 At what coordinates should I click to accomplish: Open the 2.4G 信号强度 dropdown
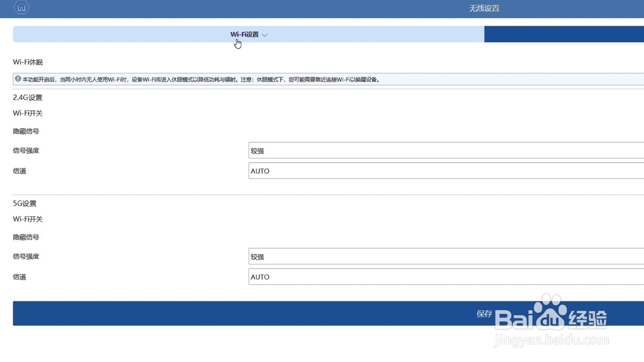pos(446,150)
